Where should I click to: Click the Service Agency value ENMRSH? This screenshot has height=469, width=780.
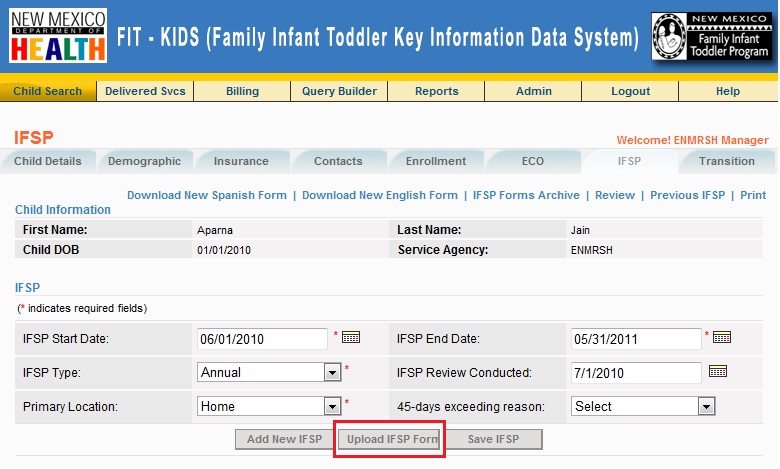tap(591, 250)
